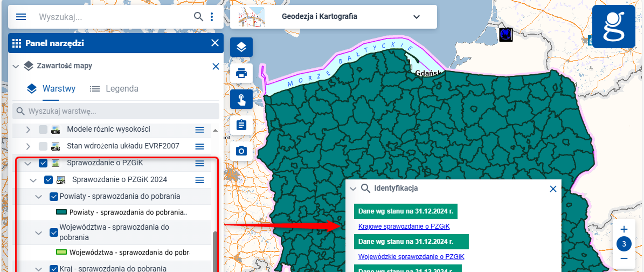Screen dimensions: 644x272
Task: Close the Zawartość mapy section
Action: point(216,66)
